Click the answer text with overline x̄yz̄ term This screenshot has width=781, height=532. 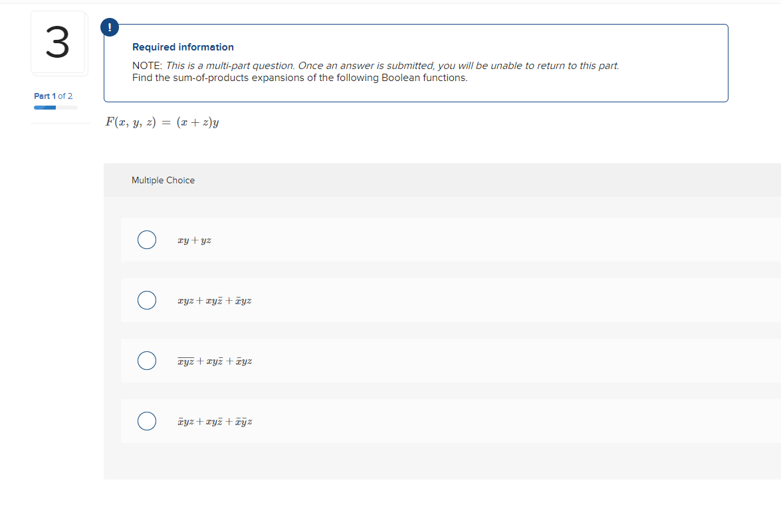tap(215, 361)
